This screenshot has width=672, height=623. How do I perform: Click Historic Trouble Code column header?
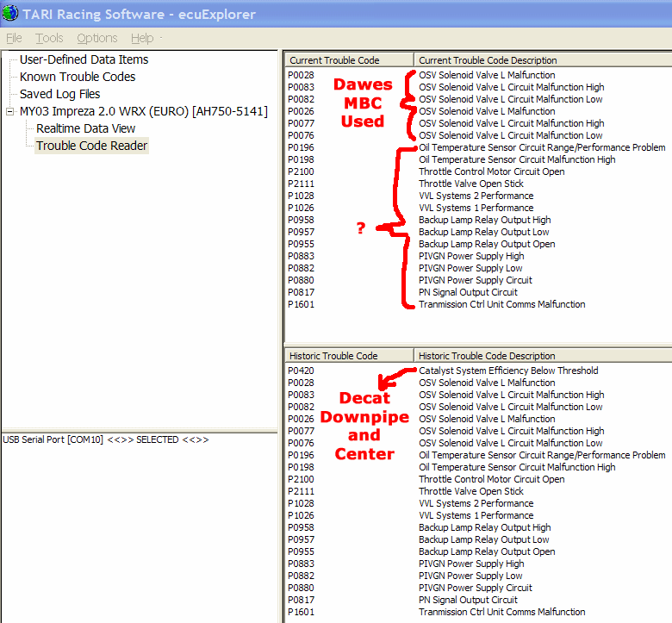[349, 356]
